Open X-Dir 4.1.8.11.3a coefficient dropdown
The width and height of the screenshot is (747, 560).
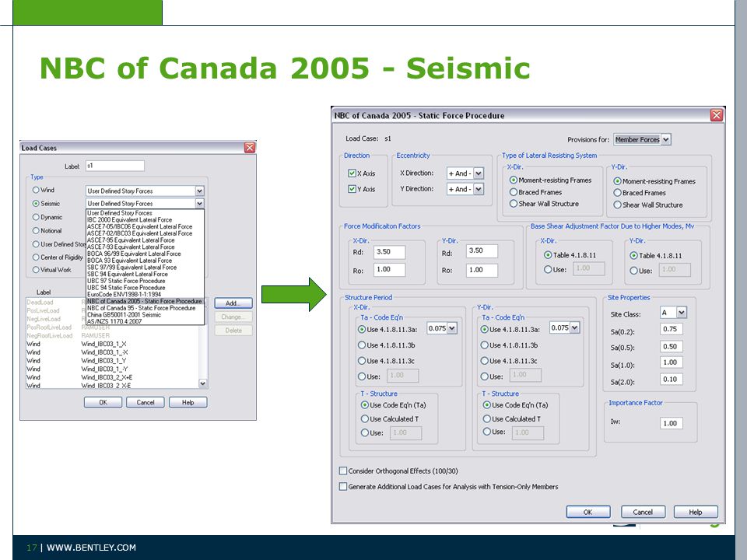[x=452, y=328]
